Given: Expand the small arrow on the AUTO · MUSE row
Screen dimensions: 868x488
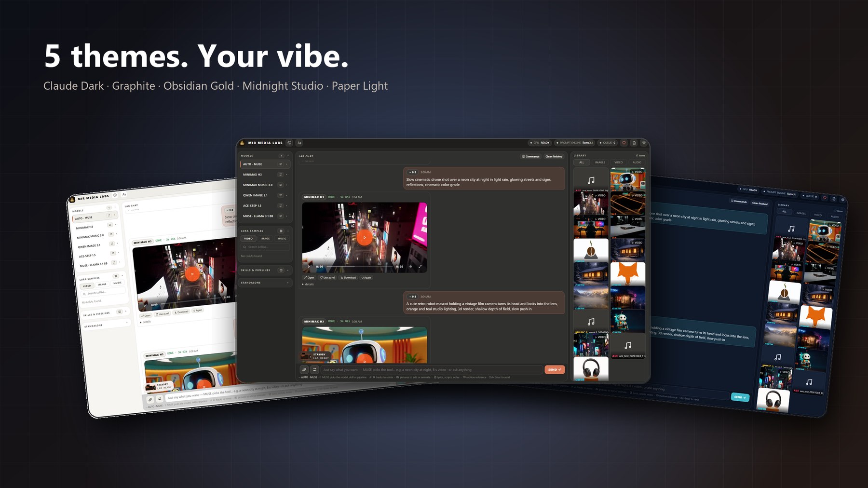Looking at the screenshot, I should pos(287,164).
